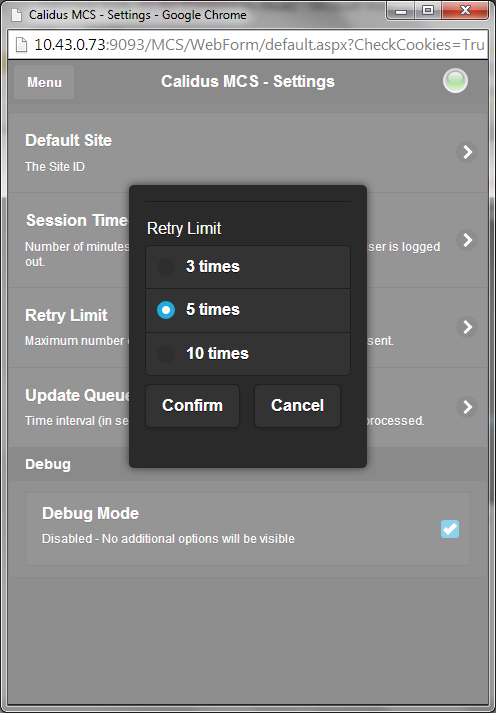The width and height of the screenshot is (496, 713).
Task: Cancel the Retry Limit dialog
Action: pyautogui.click(x=297, y=406)
